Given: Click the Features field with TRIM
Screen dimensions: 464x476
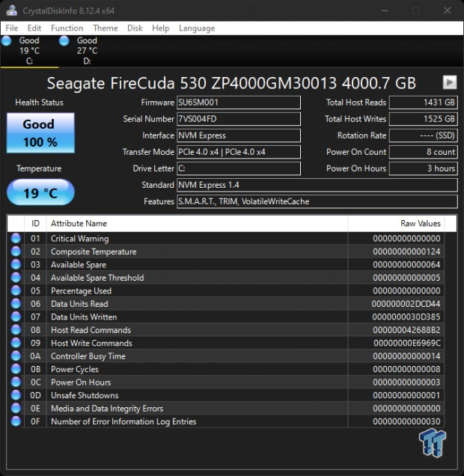Looking at the screenshot, I should pyautogui.click(x=317, y=201).
